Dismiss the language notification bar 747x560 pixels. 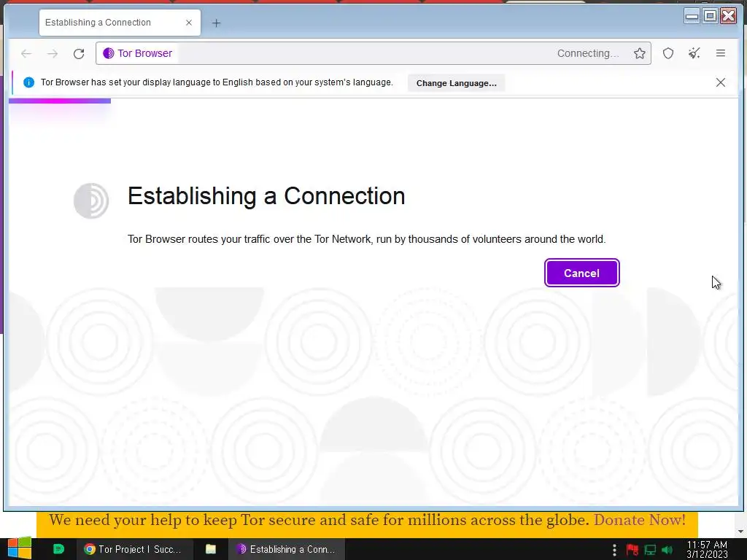coord(720,82)
